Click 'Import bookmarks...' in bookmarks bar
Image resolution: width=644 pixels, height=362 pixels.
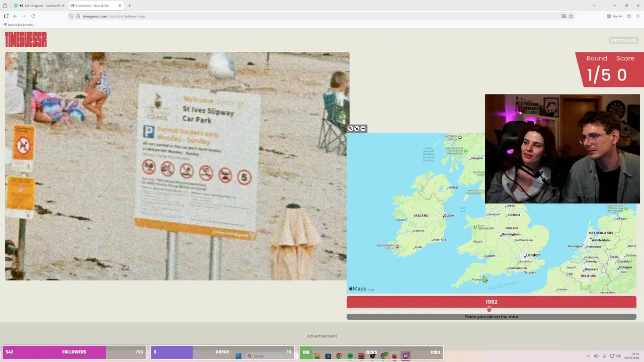click(x=19, y=25)
